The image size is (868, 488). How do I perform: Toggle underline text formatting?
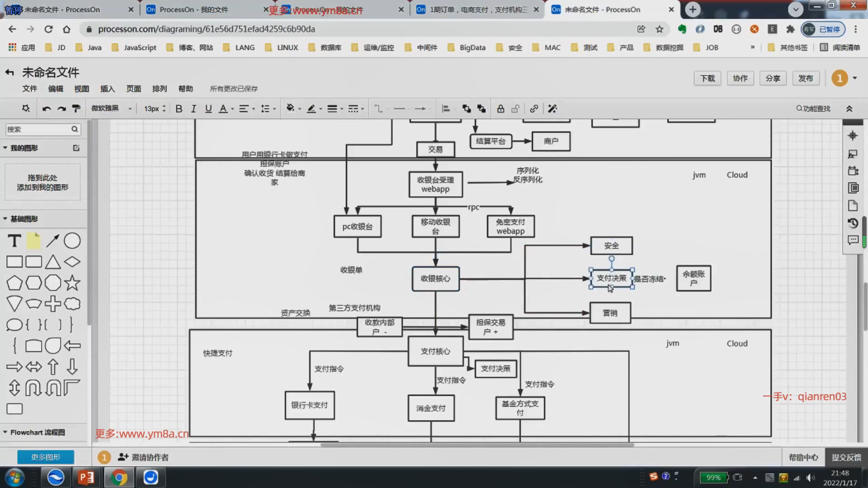208,108
